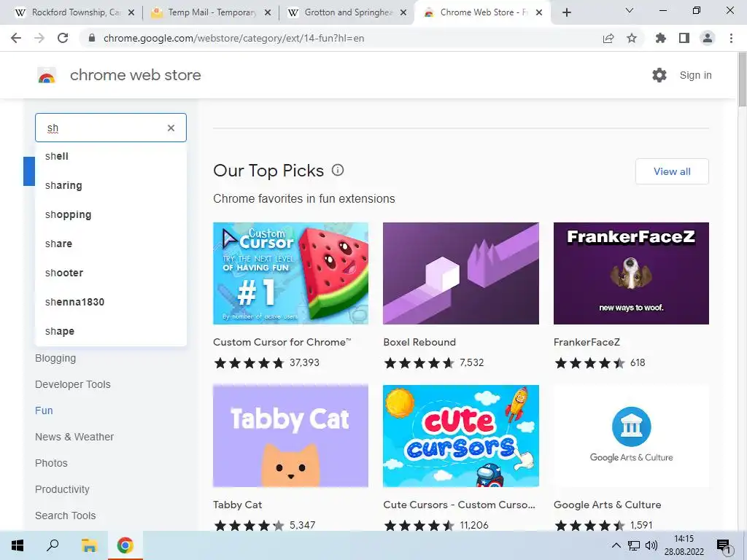Toggle the browser side panel icon
This screenshot has height=560, width=747.
coord(684,38)
